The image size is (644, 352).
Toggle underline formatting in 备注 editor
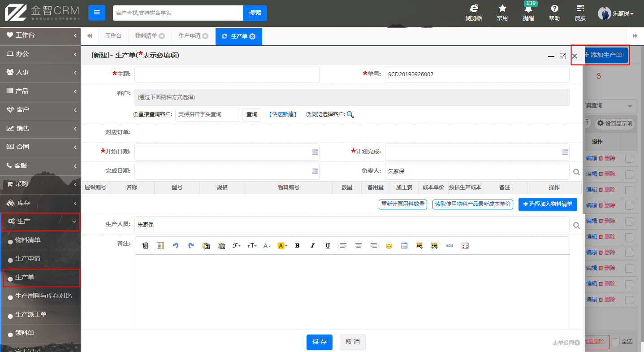pos(328,246)
